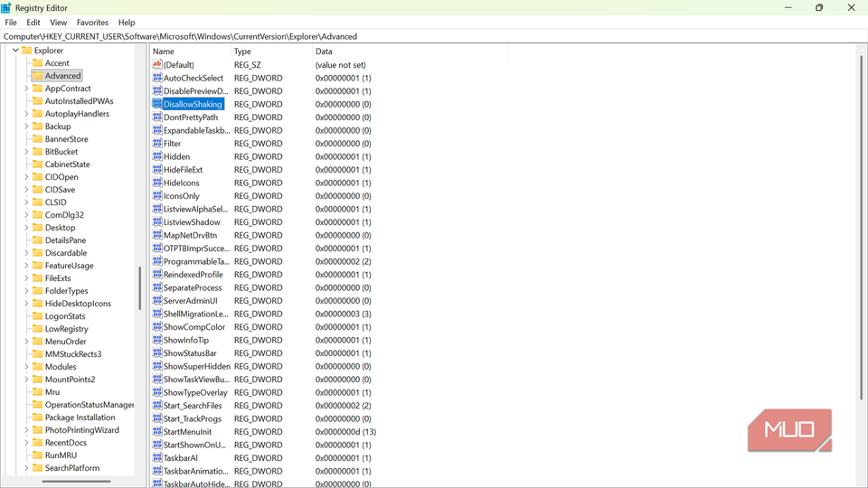The height and width of the screenshot is (488, 868).
Task: Click the tree pane horizontal scrollbar
Action: 76,482
